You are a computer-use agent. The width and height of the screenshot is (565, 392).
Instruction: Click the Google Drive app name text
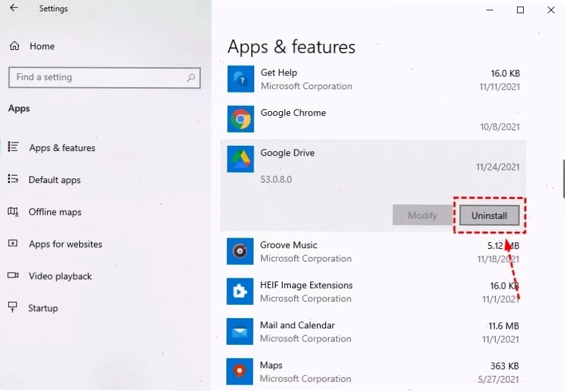tap(287, 153)
